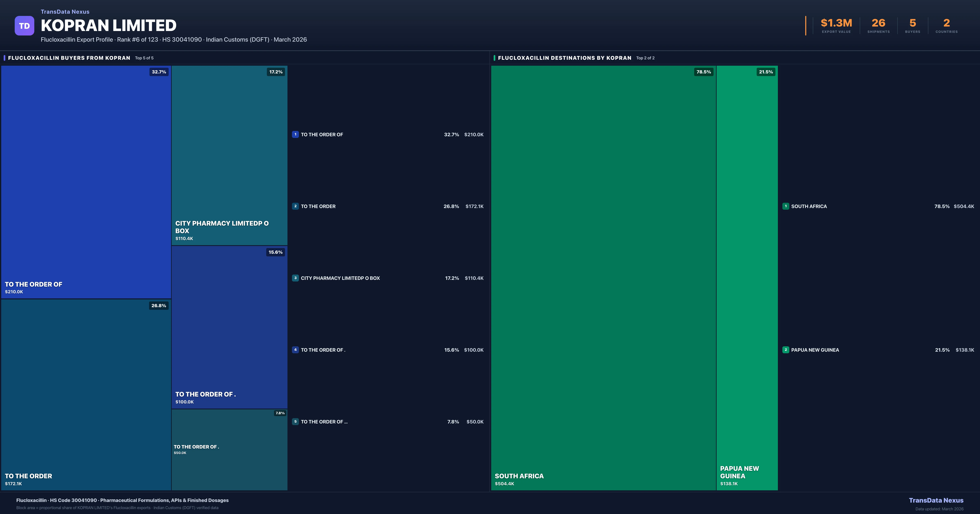The height and width of the screenshot is (514, 980).
Task: Click the $1.3M export value stat
Action: (836, 25)
